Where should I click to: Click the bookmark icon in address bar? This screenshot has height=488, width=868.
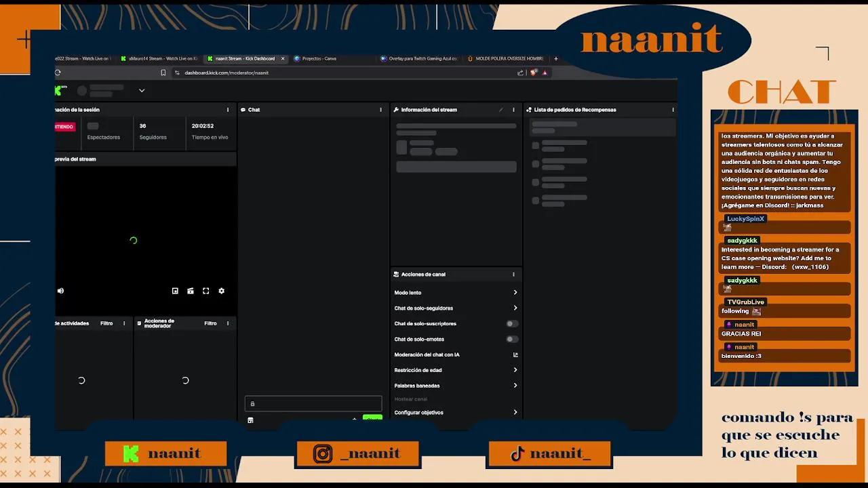click(163, 73)
